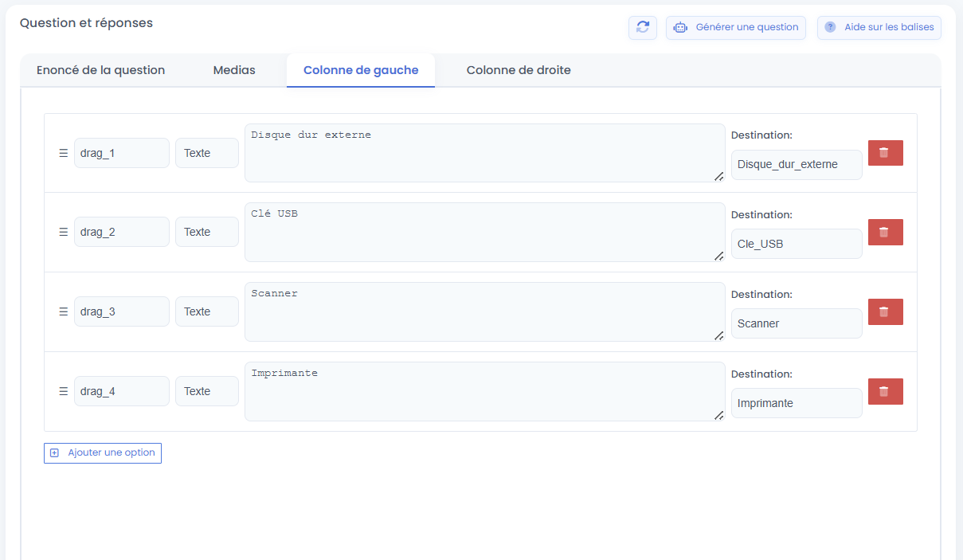Click the drag_2 identifier field
This screenshot has height=560, width=963.
click(x=122, y=232)
